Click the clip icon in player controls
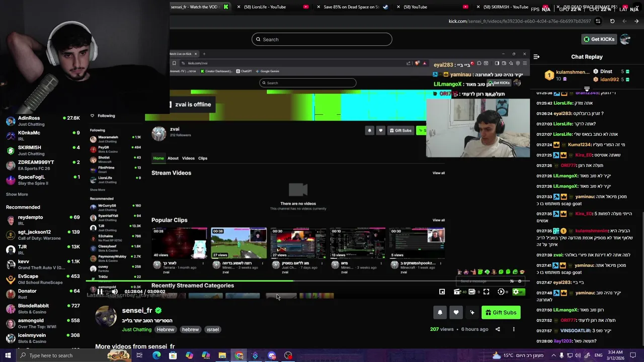Viewport: 644px width, 362px height. pos(457,292)
